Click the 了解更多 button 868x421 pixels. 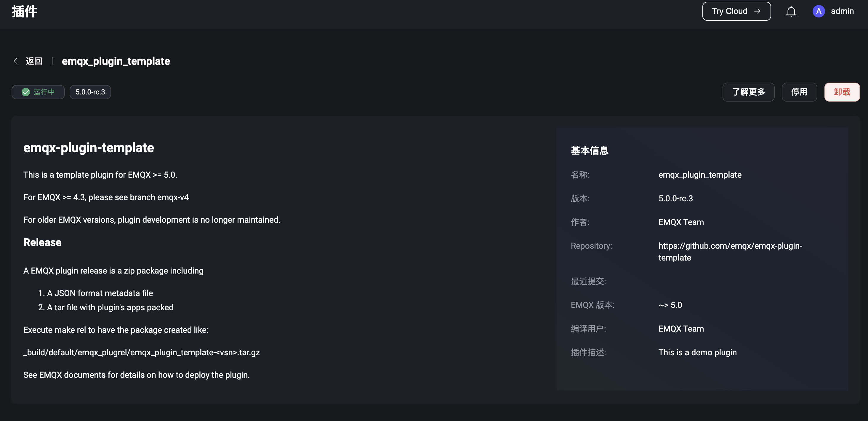point(748,92)
